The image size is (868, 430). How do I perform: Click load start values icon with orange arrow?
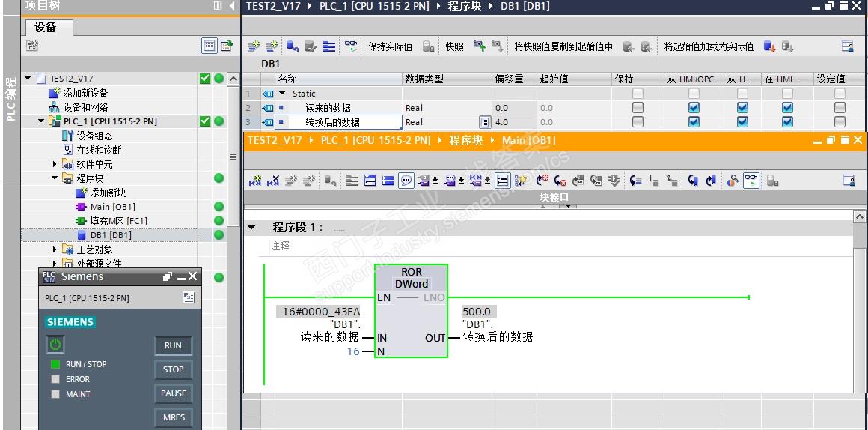tap(770, 46)
